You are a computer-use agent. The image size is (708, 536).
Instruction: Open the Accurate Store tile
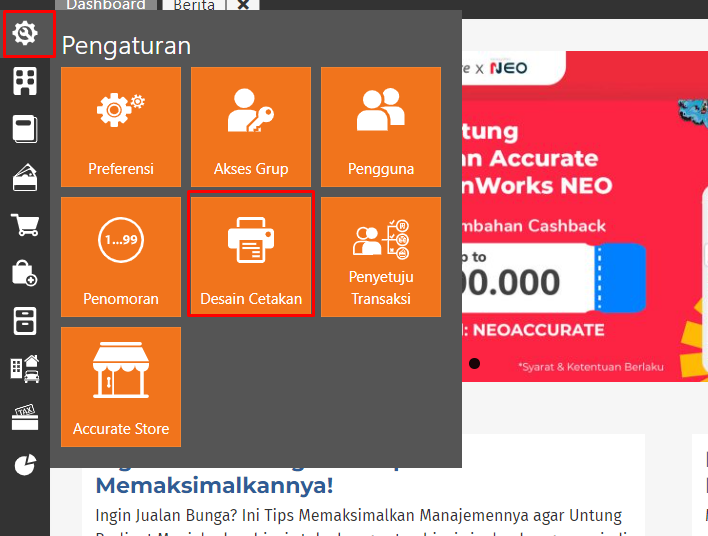121,387
